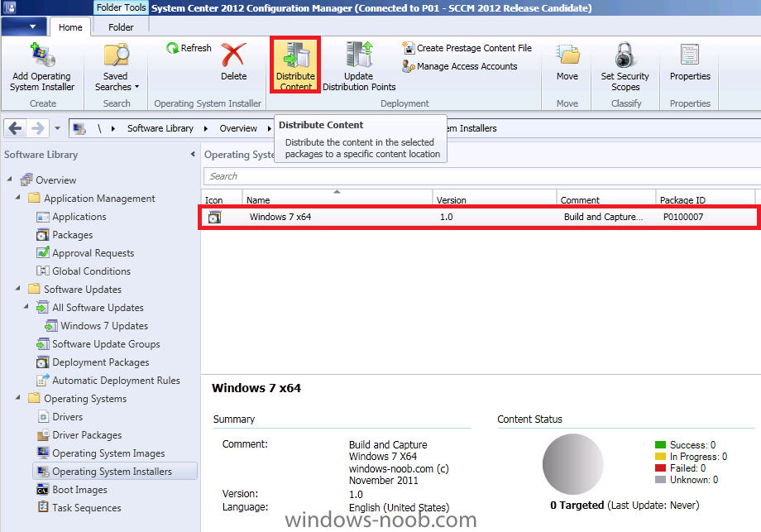Click the Search input field

click(481, 176)
